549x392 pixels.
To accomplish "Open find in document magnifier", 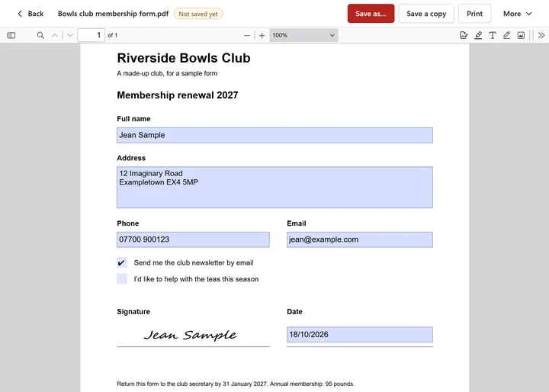I will click(x=40, y=35).
